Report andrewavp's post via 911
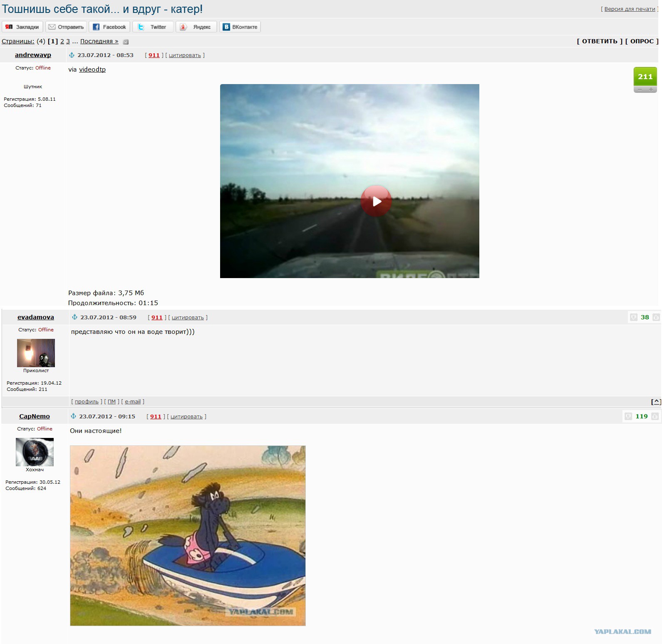 point(154,55)
